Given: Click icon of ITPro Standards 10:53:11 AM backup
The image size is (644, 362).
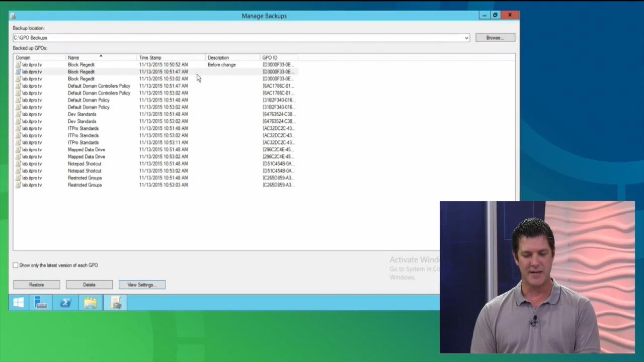Looking at the screenshot, I should [18, 142].
